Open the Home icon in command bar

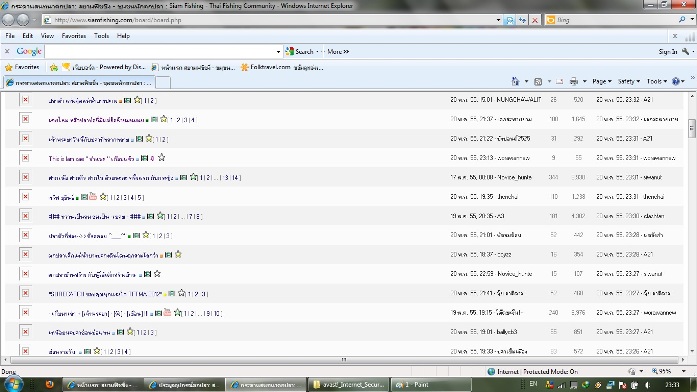click(x=515, y=81)
